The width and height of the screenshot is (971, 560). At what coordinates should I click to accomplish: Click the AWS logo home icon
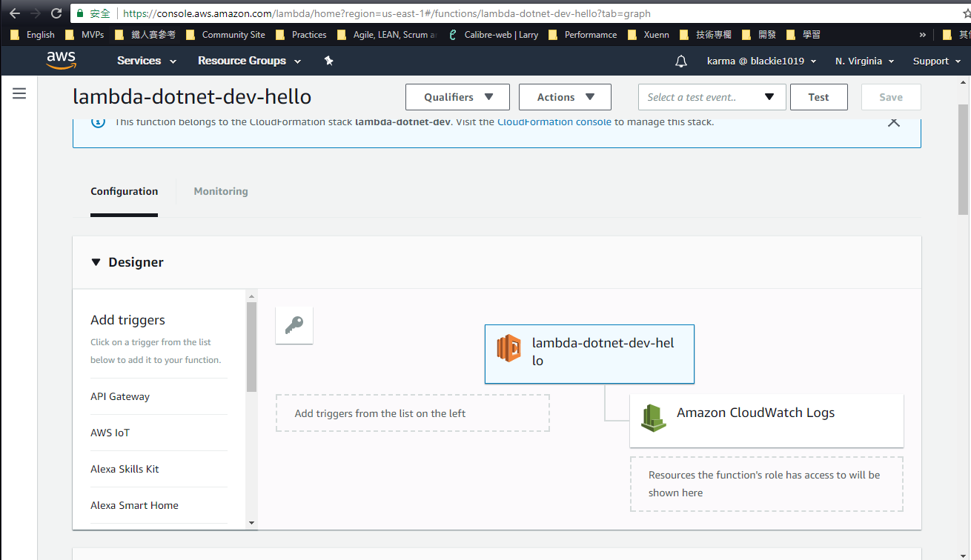[61, 61]
